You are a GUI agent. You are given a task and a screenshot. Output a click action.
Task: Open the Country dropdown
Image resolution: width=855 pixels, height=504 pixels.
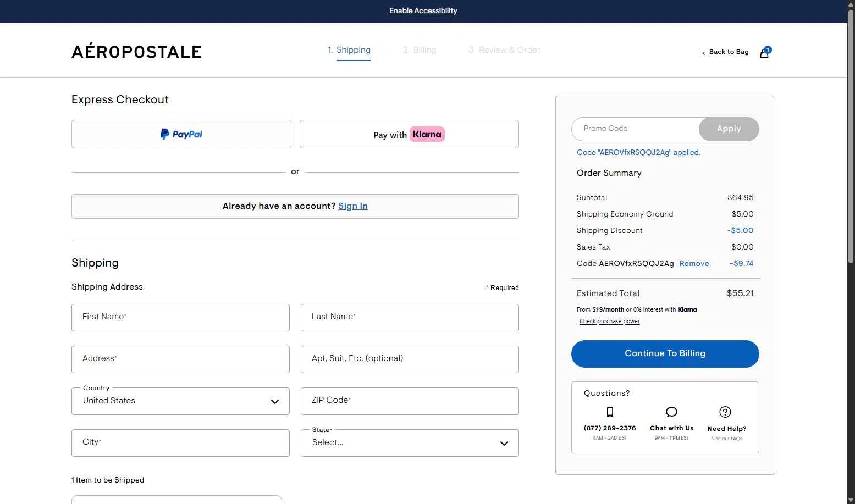point(180,401)
